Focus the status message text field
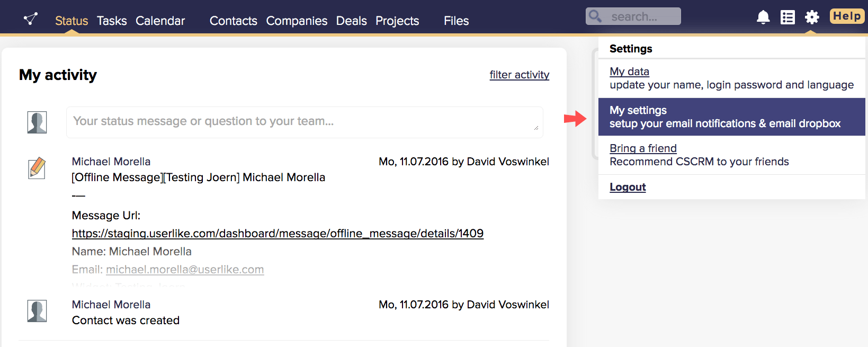 pos(304,122)
